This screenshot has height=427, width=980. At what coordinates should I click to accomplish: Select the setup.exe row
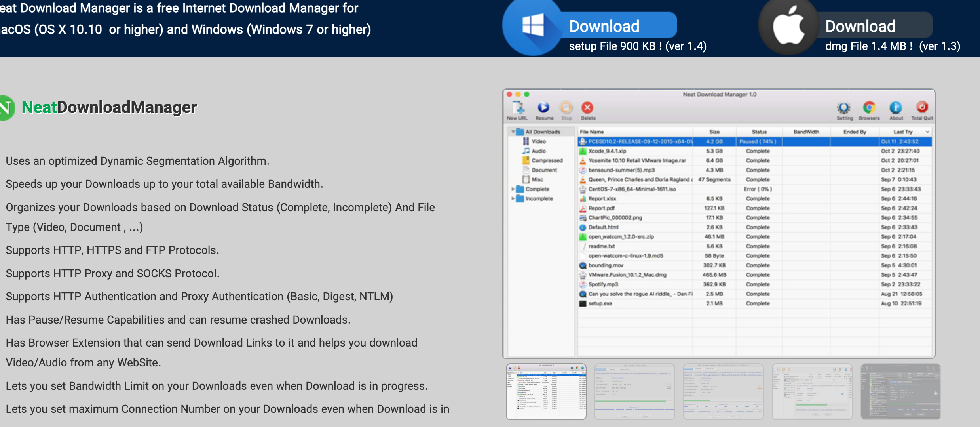(x=755, y=303)
